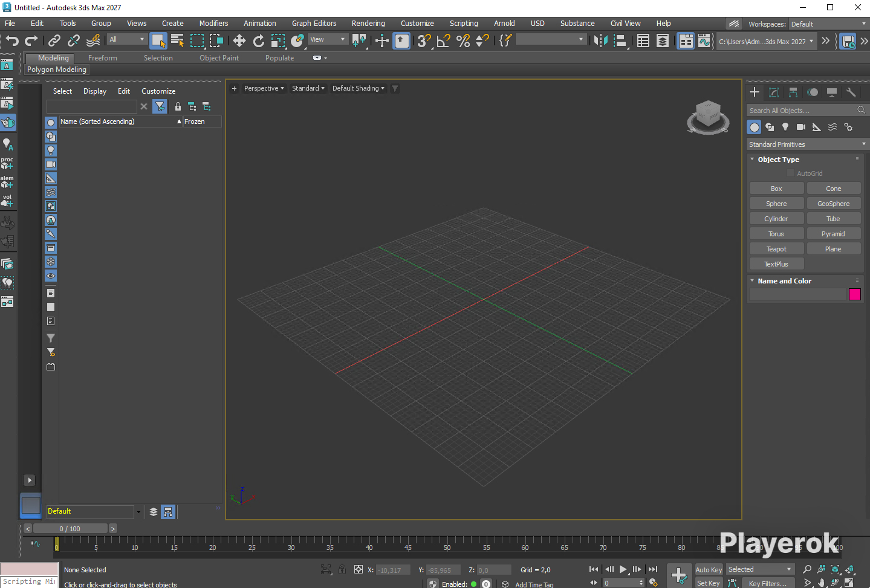The image size is (870, 588).
Task: Open the Workspaces Default dropdown
Action: pyautogui.click(x=828, y=24)
